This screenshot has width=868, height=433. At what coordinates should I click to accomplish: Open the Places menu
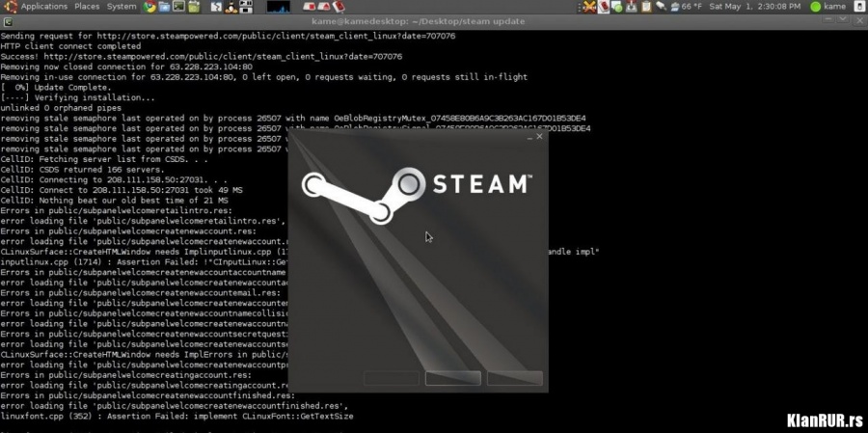pos(87,7)
